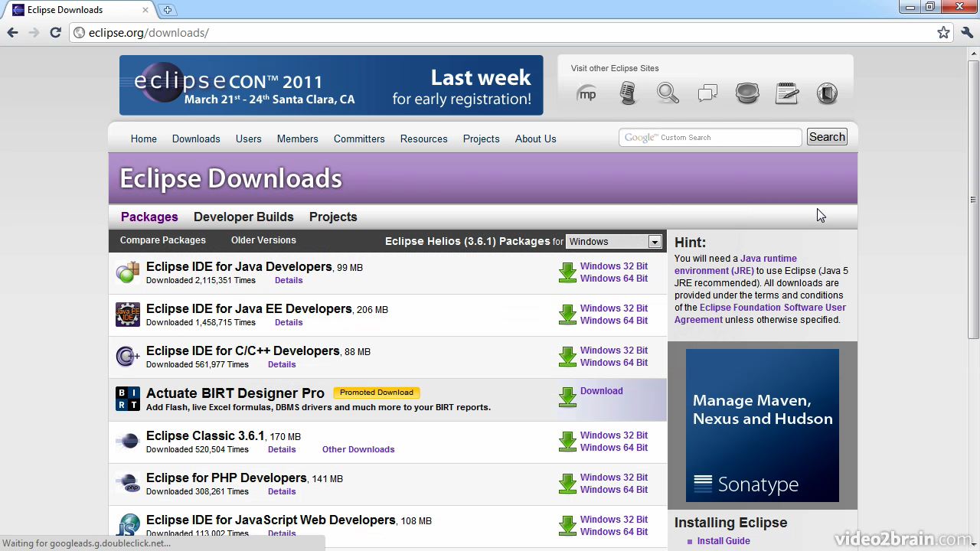Open the Downloads menu item
Image resolution: width=980 pixels, height=551 pixels.
(196, 139)
